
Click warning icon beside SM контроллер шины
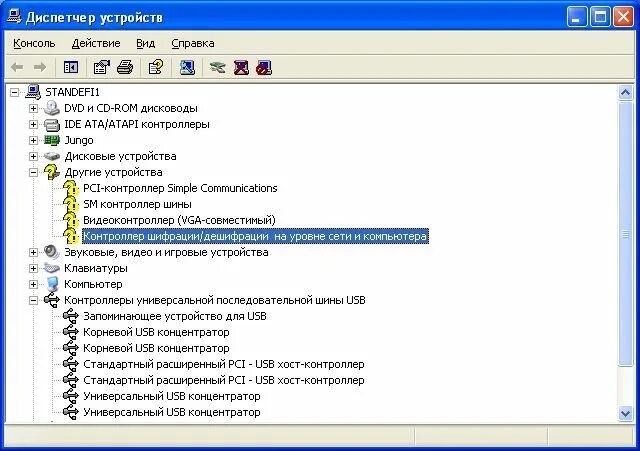coord(71,204)
